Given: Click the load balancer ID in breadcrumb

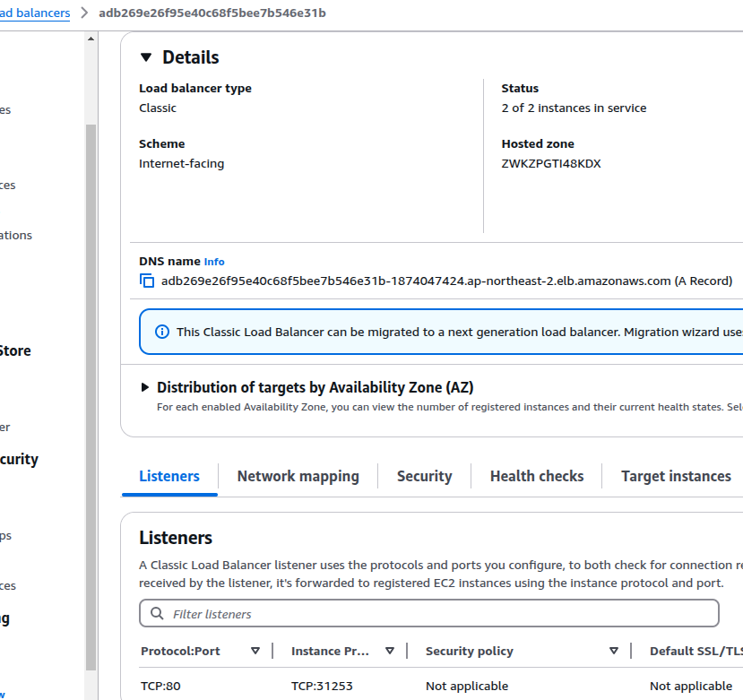Looking at the screenshot, I should click(212, 13).
